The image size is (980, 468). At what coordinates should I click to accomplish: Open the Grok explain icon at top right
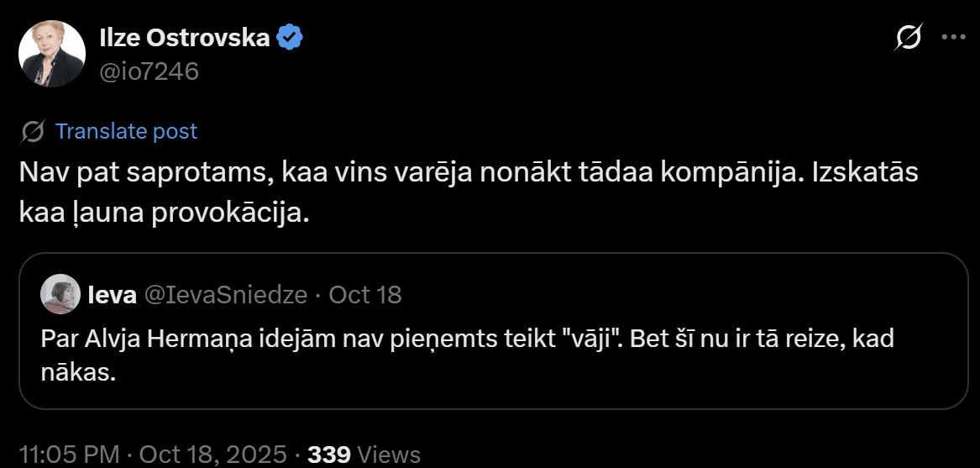[909, 38]
